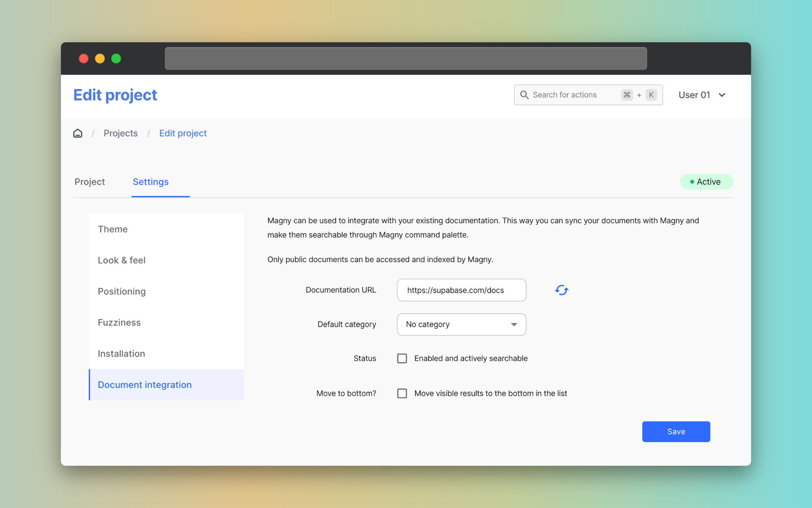The height and width of the screenshot is (508, 812).
Task: Select Installation in the sidebar
Action: (166, 354)
